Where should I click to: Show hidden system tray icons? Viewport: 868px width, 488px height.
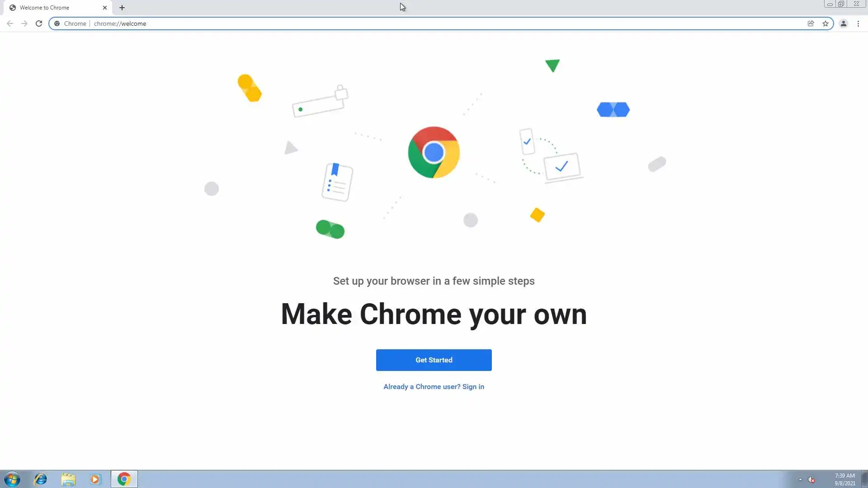tap(800, 479)
